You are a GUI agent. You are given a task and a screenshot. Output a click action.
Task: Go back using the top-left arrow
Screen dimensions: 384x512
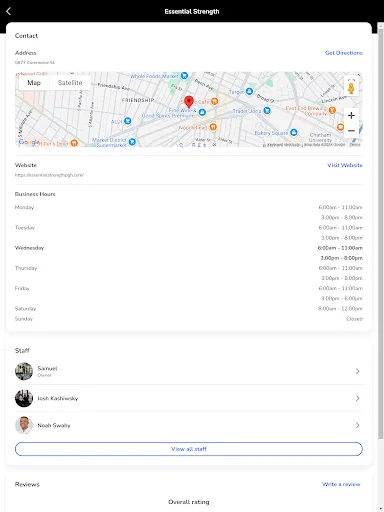pos(9,11)
